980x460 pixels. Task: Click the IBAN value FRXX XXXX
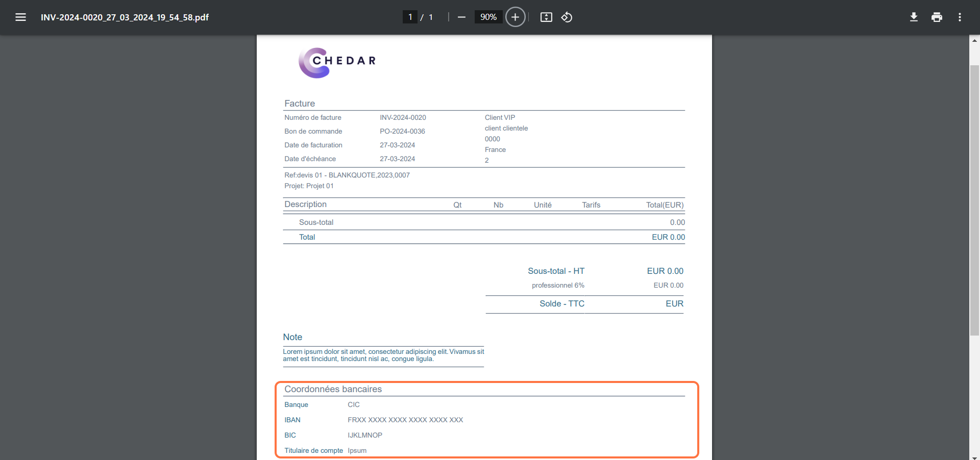click(x=405, y=420)
